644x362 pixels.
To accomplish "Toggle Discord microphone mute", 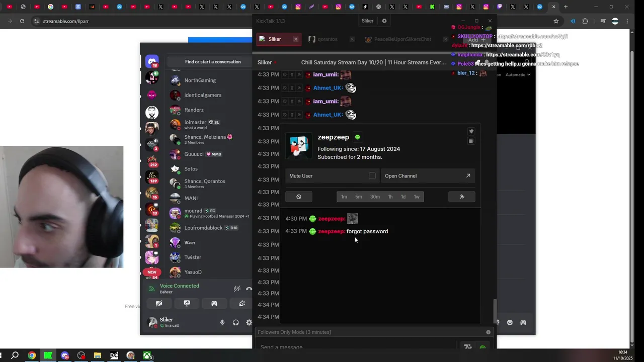I will [x=222, y=323].
